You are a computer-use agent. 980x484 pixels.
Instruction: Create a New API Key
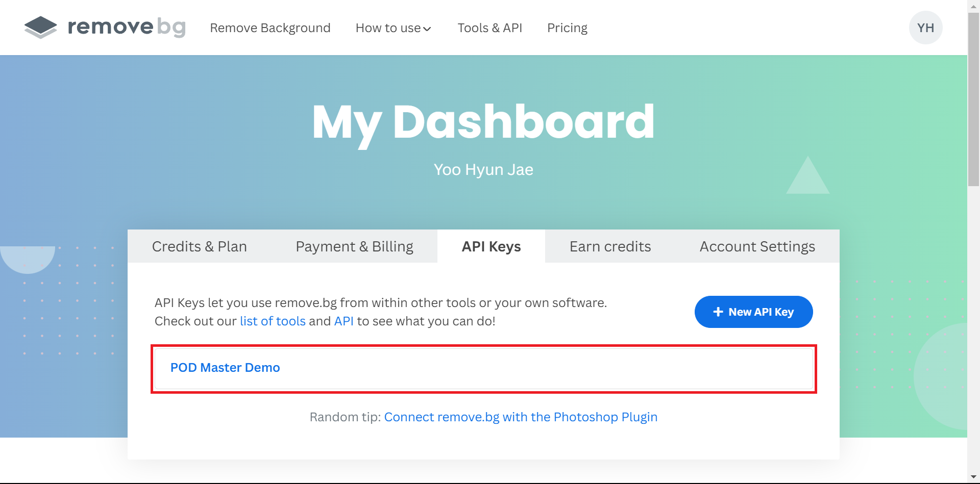[753, 312]
